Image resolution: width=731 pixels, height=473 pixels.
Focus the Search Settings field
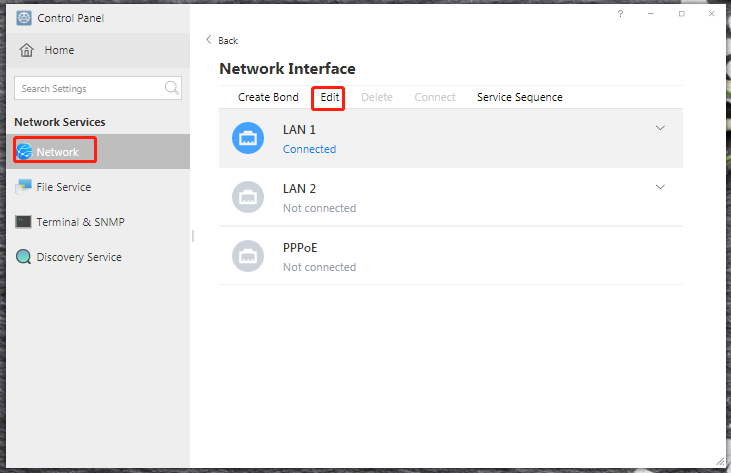pyautogui.click(x=98, y=88)
